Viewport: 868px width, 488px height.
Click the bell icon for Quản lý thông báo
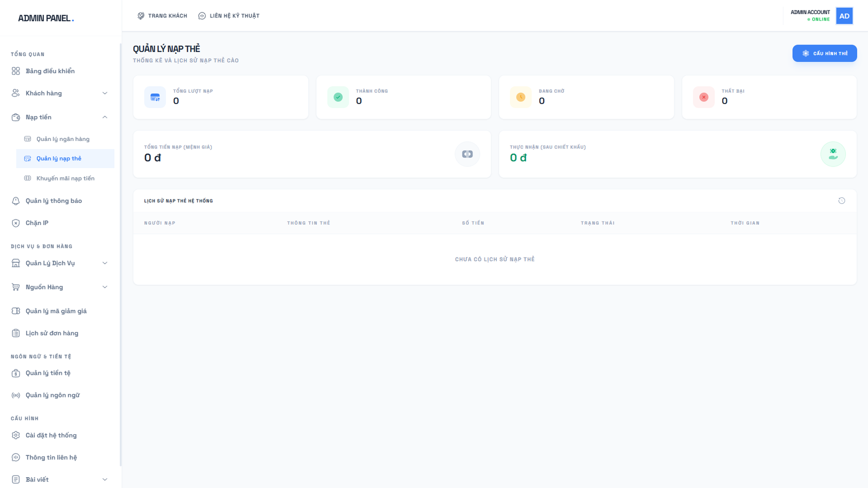coord(16,201)
